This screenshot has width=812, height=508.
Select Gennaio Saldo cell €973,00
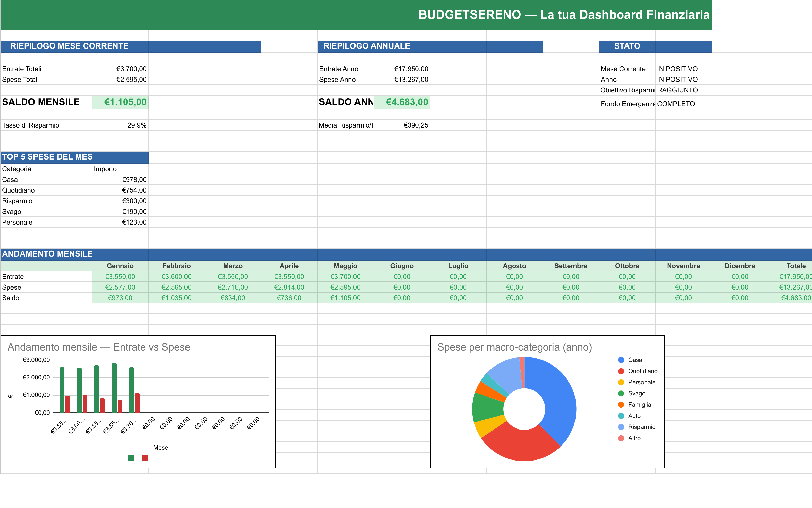pos(120,298)
